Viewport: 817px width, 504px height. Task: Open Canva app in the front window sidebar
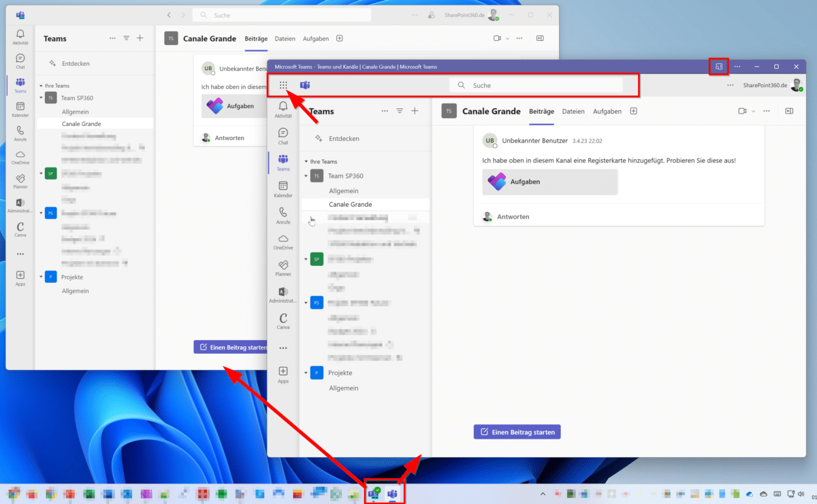click(283, 320)
